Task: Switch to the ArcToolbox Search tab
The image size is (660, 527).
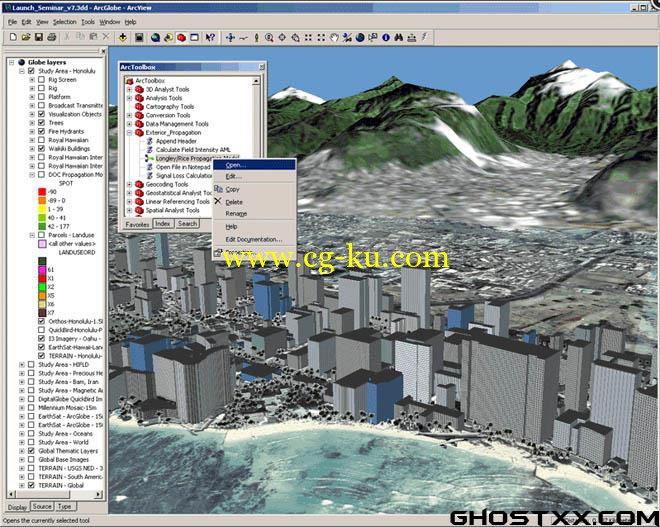Action: click(x=187, y=224)
